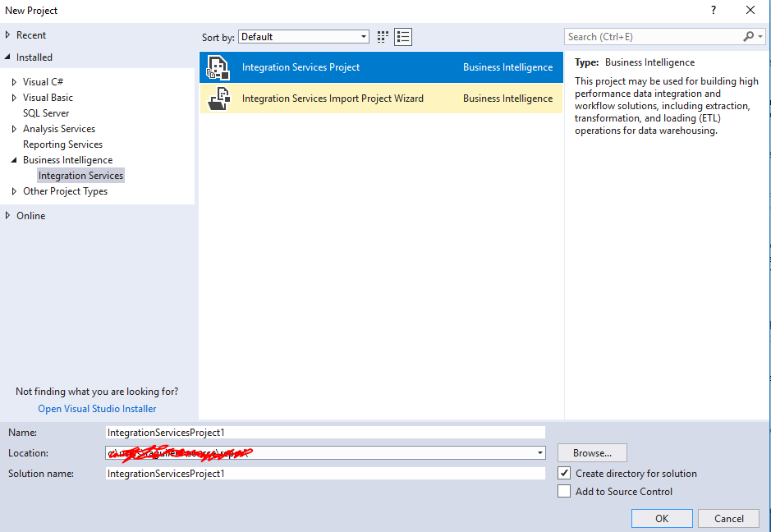Screen dimensions: 771x532
Task: Click the OK button
Action: 662,518
